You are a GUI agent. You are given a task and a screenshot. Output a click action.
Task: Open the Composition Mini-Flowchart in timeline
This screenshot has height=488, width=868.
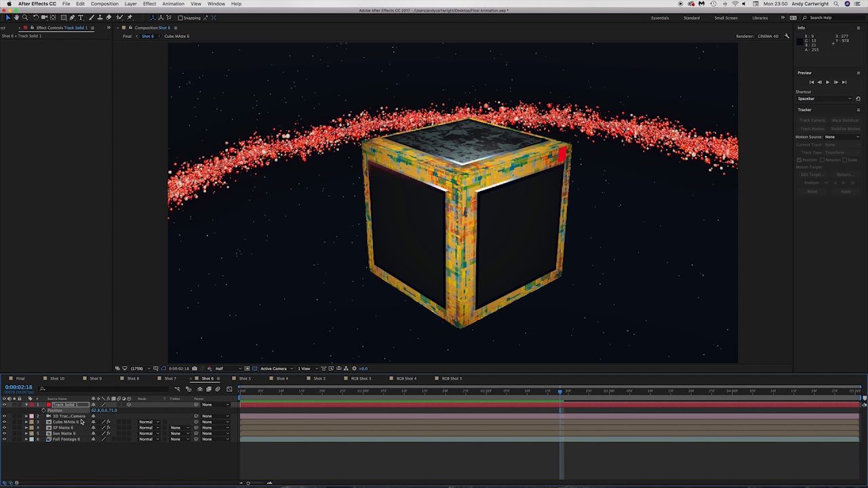tap(177, 389)
